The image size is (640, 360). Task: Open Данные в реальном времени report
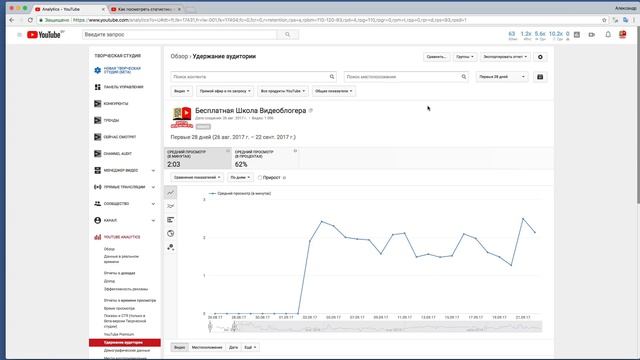click(x=121, y=259)
